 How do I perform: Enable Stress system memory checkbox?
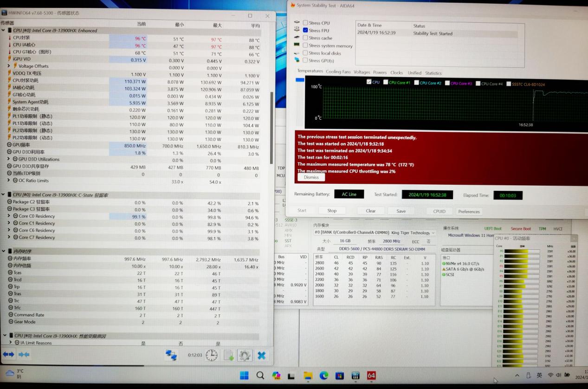click(x=305, y=45)
